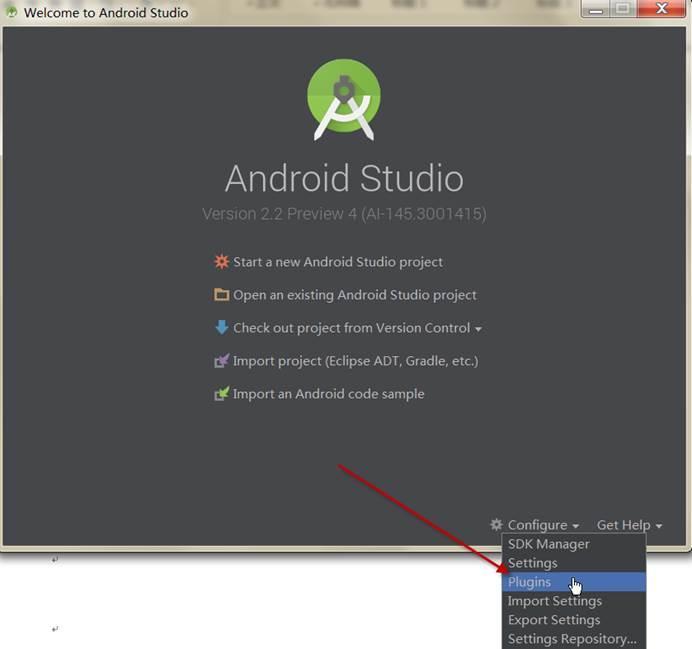Click the Configure gear icon
The image size is (692, 649).
tap(496, 525)
